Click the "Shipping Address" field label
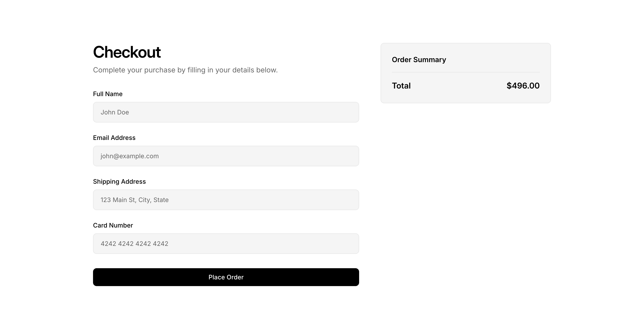 pos(119,182)
